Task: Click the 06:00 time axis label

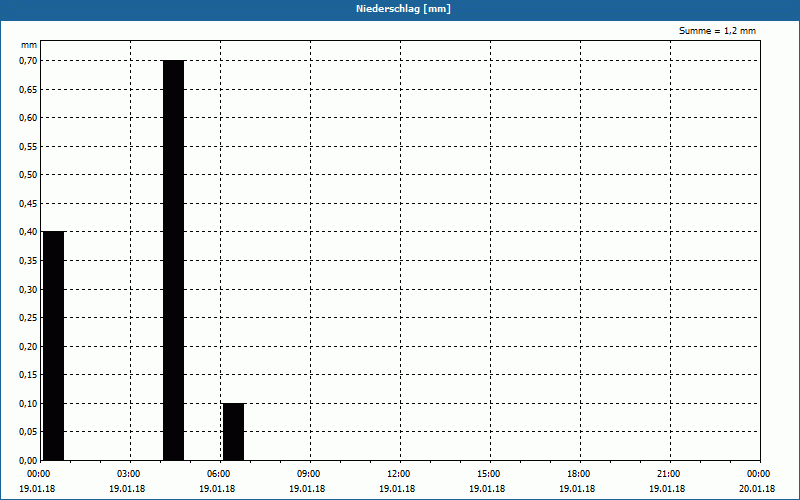Action: click(x=218, y=474)
